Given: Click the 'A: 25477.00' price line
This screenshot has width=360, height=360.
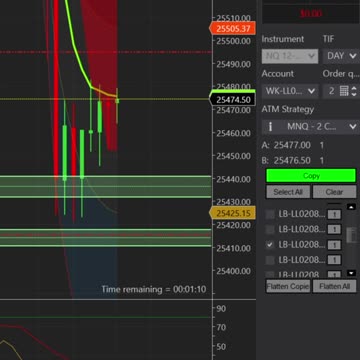Looking at the screenshot, I should (293, 145).
